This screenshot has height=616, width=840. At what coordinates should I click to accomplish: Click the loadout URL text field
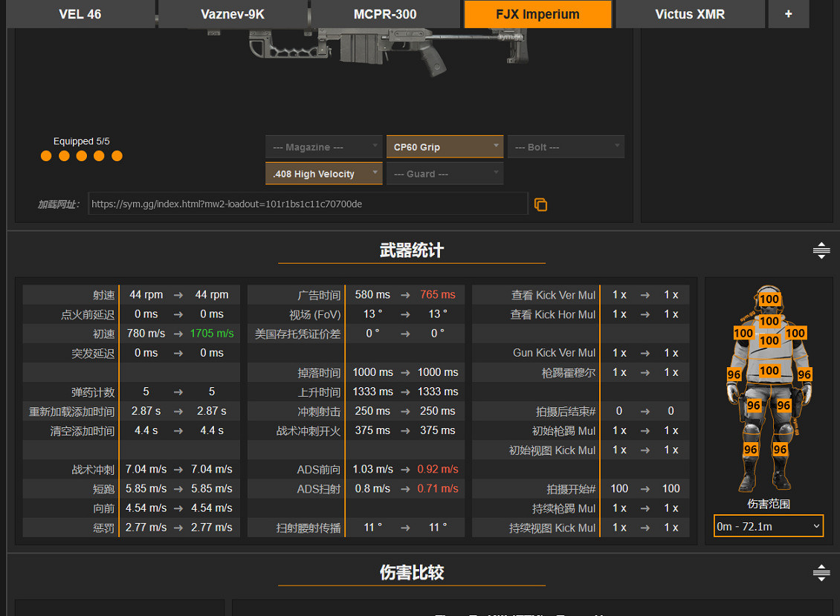(307, 204)
